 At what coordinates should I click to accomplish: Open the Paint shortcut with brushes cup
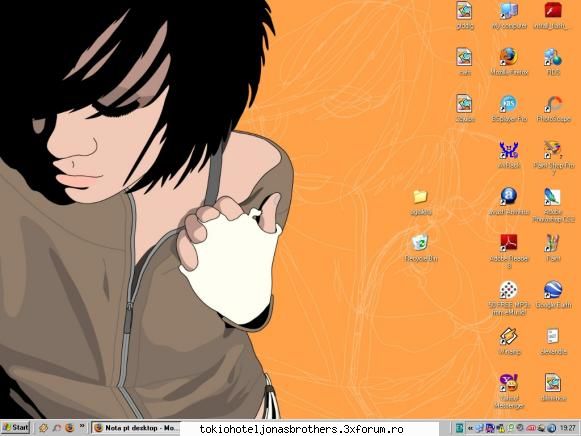coord(553,248)
